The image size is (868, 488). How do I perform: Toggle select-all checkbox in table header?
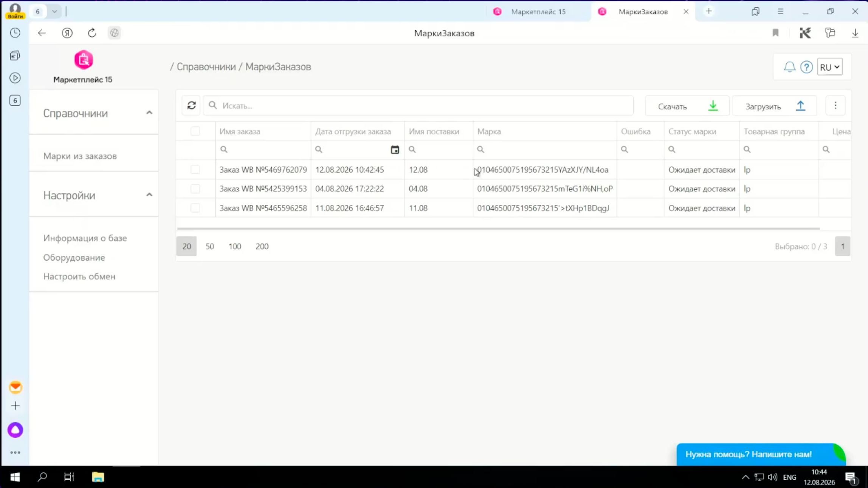(195, 131)
